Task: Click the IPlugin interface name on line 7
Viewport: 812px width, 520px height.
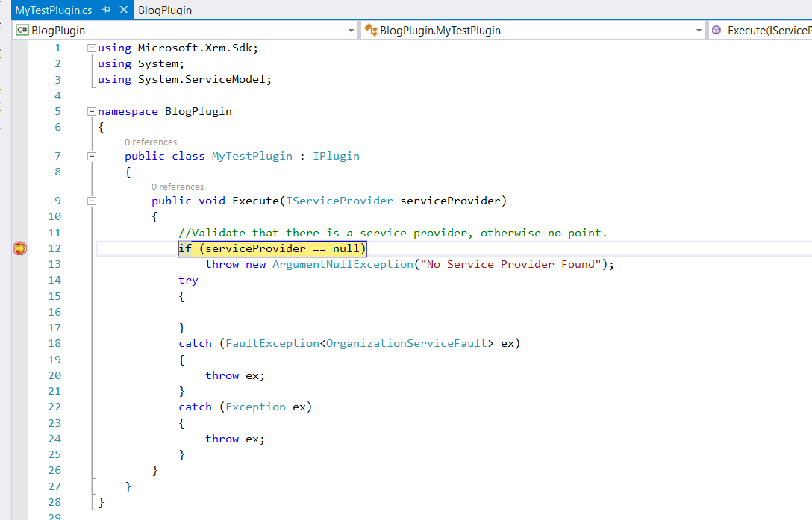Action: coord(336,156)
